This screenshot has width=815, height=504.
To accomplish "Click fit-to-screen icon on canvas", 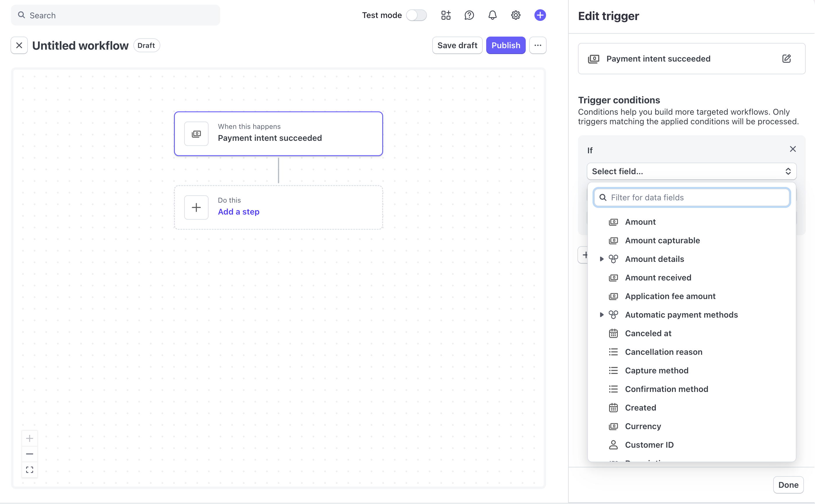I will [30, 470].
